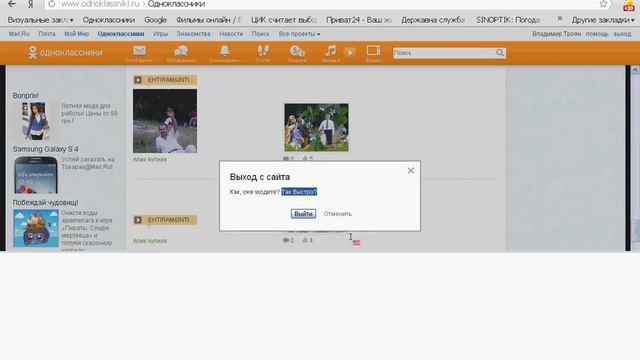Confirm logout with Выйти button
Viewport: 640px width, 360px height.
pos(303,213)
